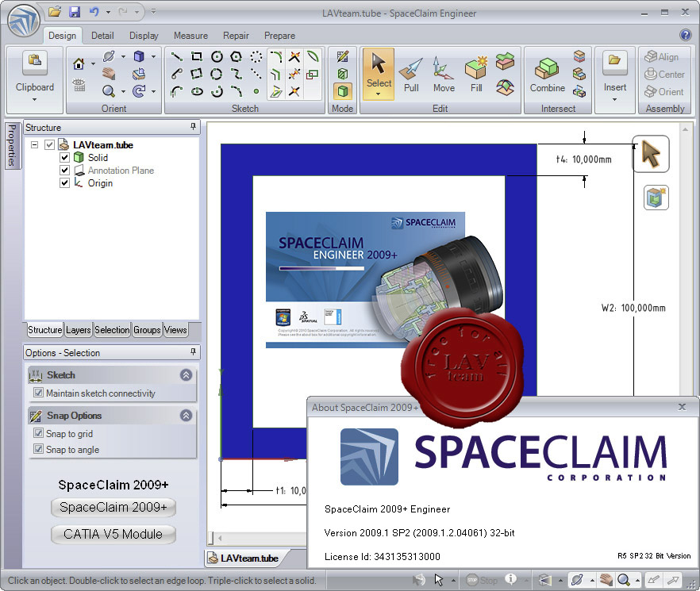Select the Circle sketch tool
The image size is (700, 591).
click(x=217, y=56)
